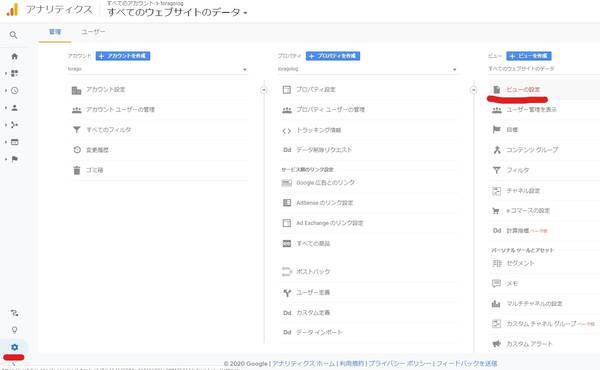Viewport: 600px width, 370px height.
Task: Open the account selector dropdown
Action: point(157,69)
